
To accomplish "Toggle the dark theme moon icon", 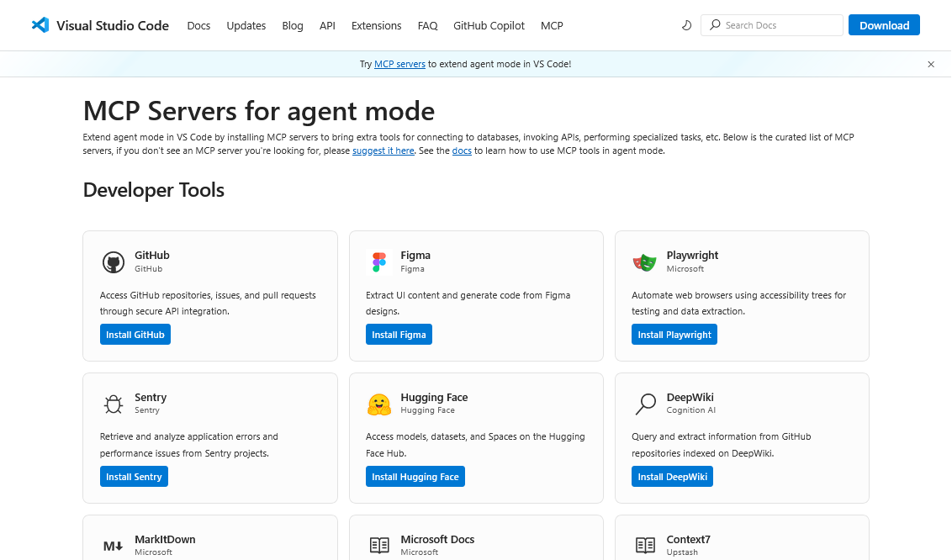I will 686,25.
